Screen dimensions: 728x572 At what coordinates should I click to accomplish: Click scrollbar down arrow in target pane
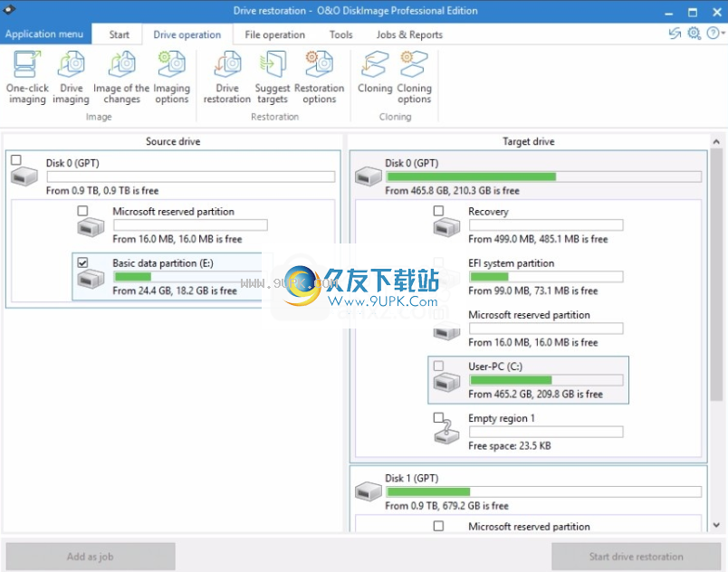tap(716, 525)
